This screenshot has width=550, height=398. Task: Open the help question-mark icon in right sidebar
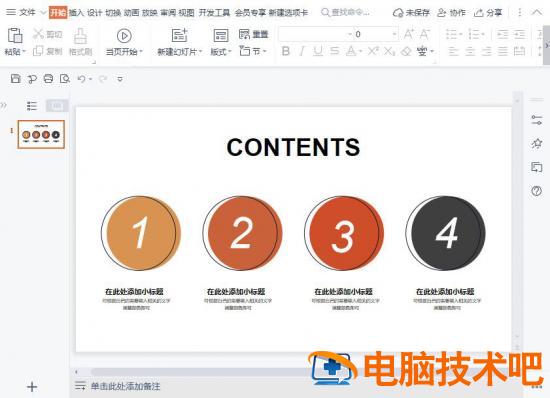pyautogui.click(x=536, y=191)
